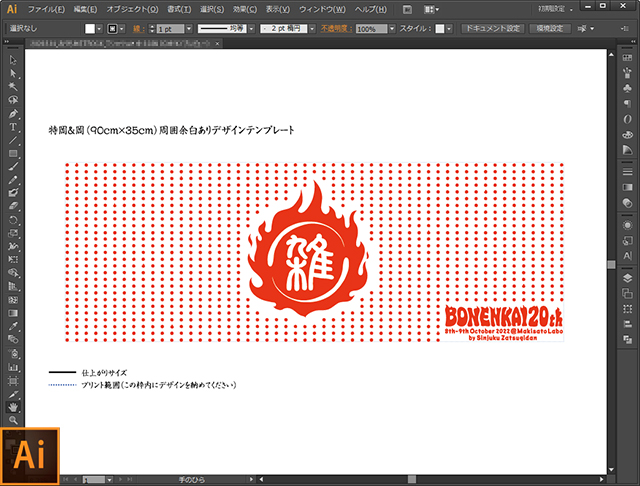The image size is (640, 486).
Task: Select the Zoom magnifier tool
Action: 13,420
